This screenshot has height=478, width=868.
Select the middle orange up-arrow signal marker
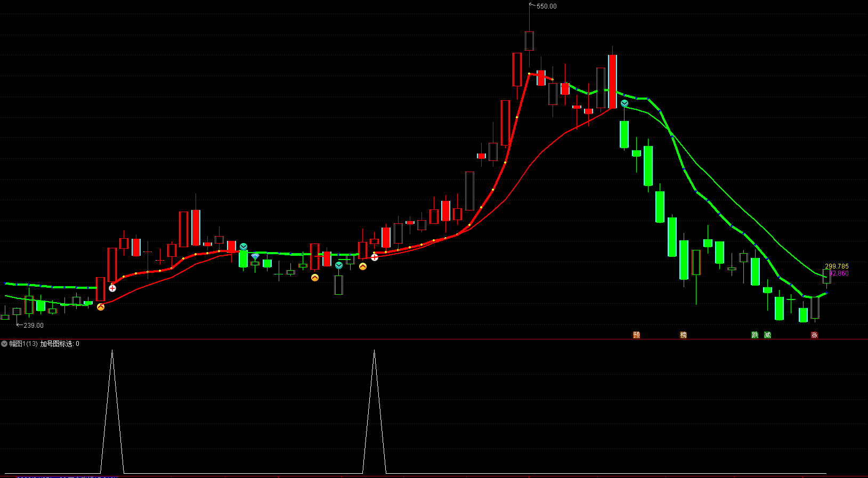coord(315,277)
